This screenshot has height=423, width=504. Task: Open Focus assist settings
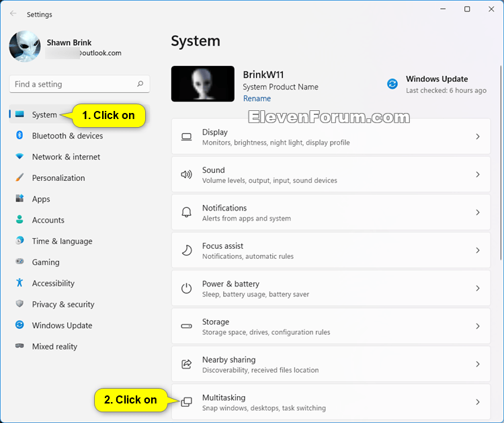331,251
